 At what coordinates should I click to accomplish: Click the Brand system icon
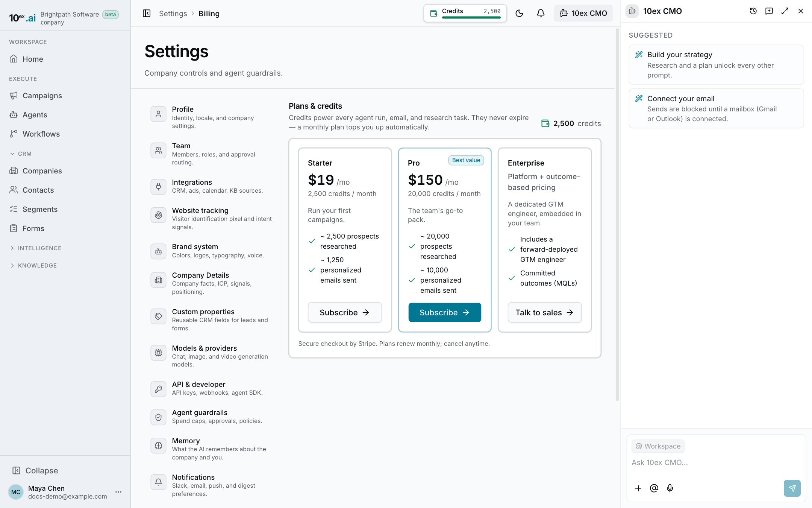(x=159, y=251)
